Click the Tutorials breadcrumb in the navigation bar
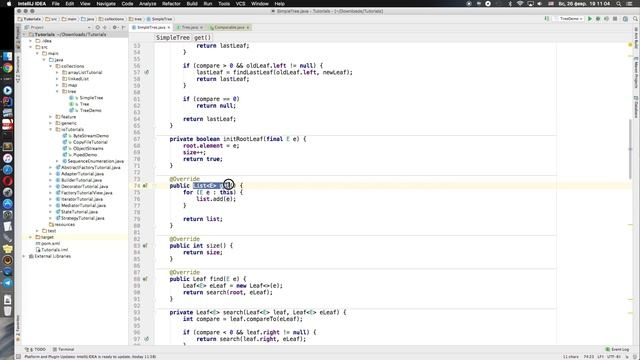Image resolution: width=640 pixels, height=360 pixels. coord(30,19)
